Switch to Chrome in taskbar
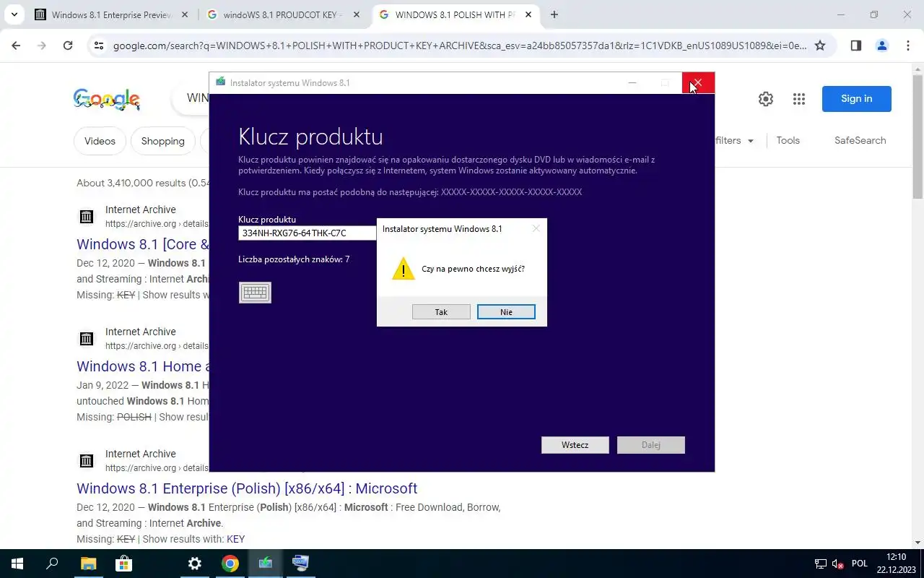The height and width of the screenshot is (578, 924). pos(230,564)
